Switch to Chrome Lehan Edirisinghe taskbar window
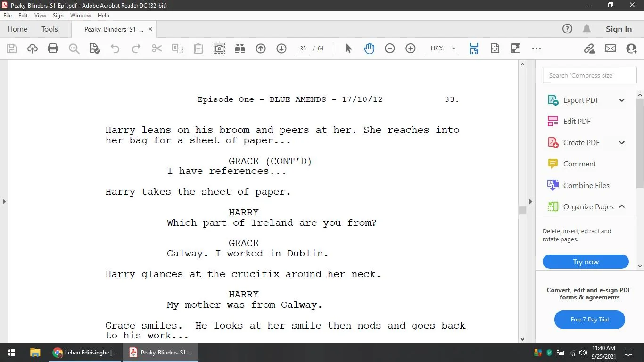This screenshot has height=362, width=644. [85, 353]
